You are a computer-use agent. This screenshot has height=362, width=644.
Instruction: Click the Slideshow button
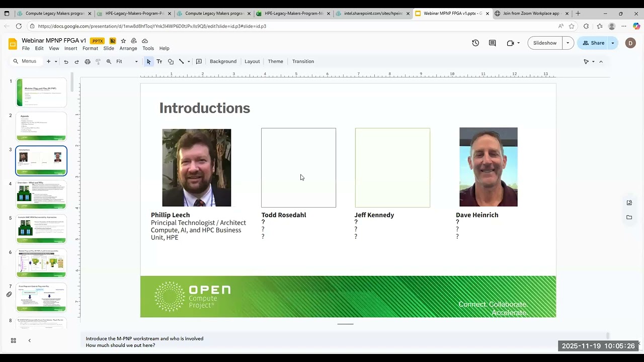[x=545, y=43]
